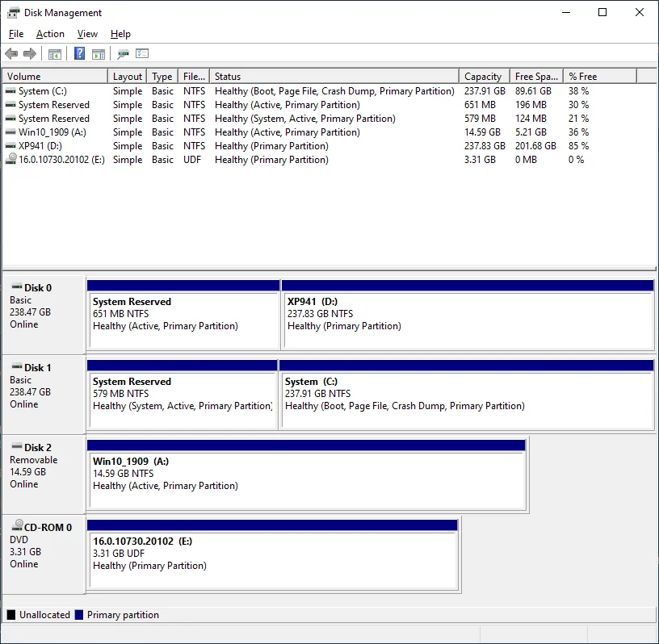This screenshot has height=644, width=659.
Task: Open the Action menu
Action: pos(50,34)
